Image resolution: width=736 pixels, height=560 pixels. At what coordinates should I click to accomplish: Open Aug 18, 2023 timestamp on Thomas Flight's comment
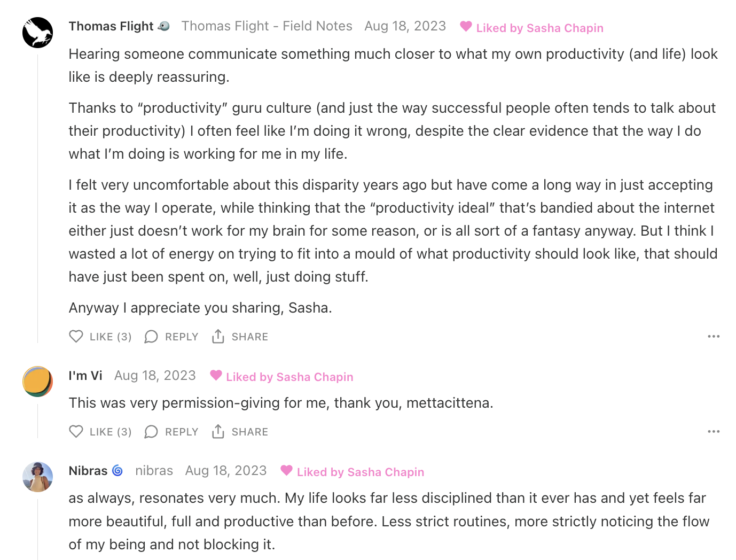coord(405,26)
